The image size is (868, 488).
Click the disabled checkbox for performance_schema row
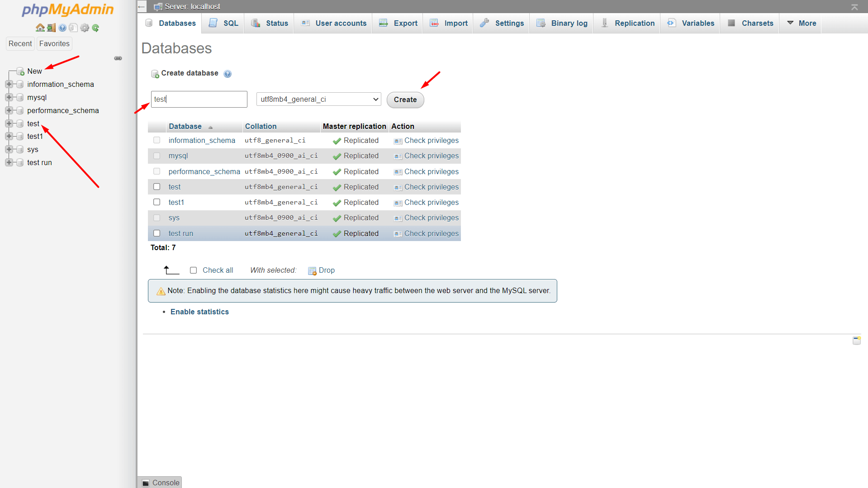[157, 171]
